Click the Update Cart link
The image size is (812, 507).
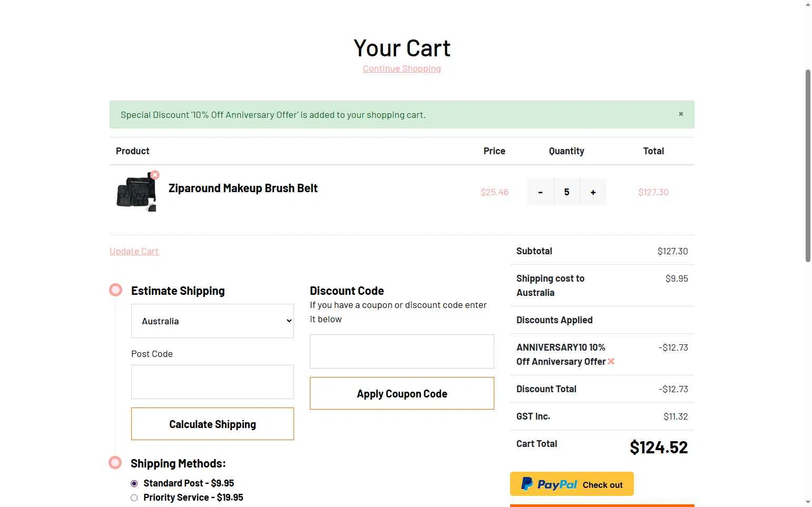tap(134, 251)
